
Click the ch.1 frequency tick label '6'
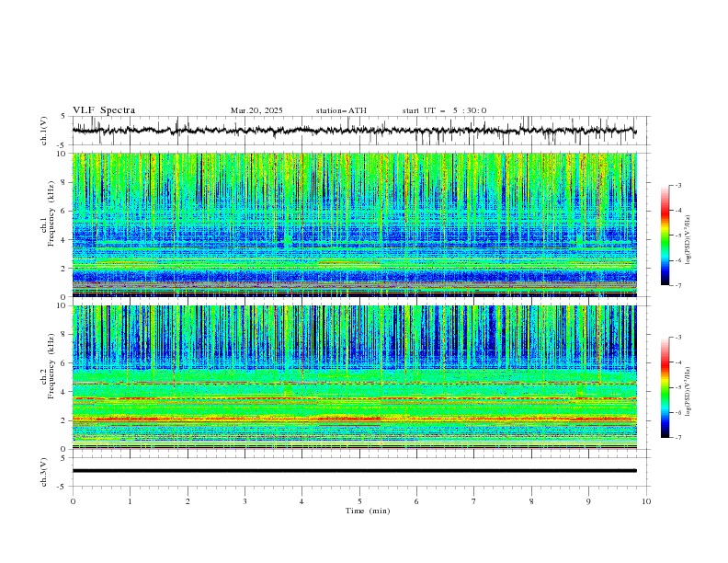(65, 212)
